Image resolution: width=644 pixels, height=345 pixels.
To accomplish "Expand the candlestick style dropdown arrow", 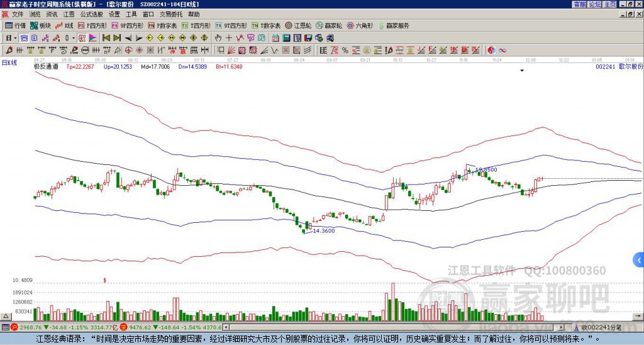I will pos(74,38).
